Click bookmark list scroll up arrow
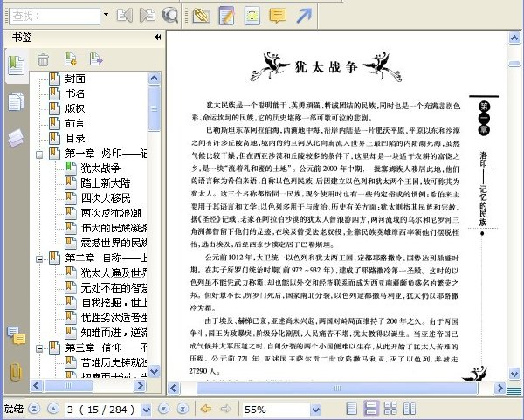The width and height of the screenshot is (524, 420). [x=154, y=79]
